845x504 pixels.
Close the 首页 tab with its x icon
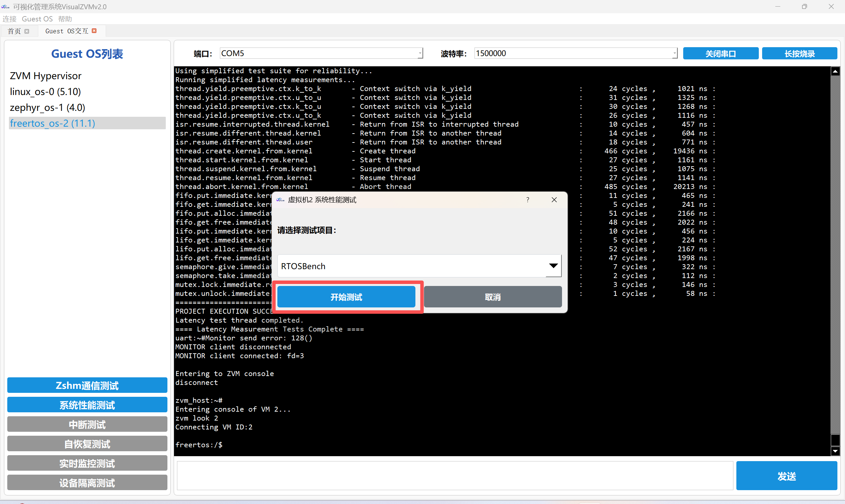pyautogui.click(x=27, y=31)
